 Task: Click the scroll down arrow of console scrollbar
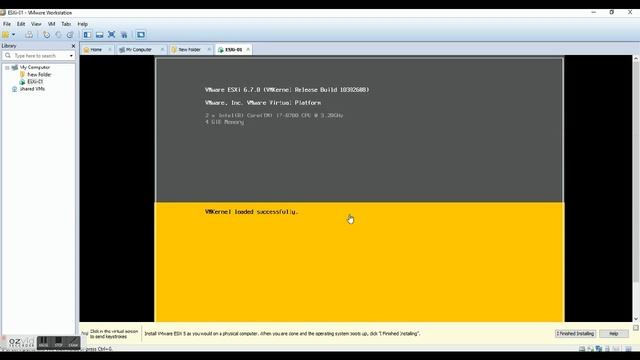click(x=636, y=319)
